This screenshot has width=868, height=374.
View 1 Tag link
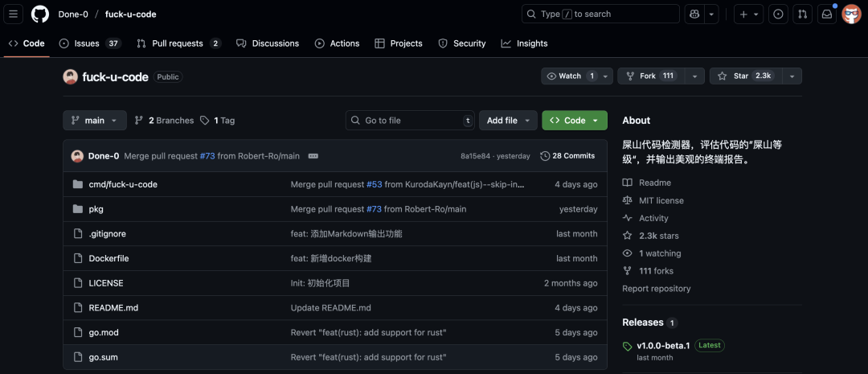point(218,120)
